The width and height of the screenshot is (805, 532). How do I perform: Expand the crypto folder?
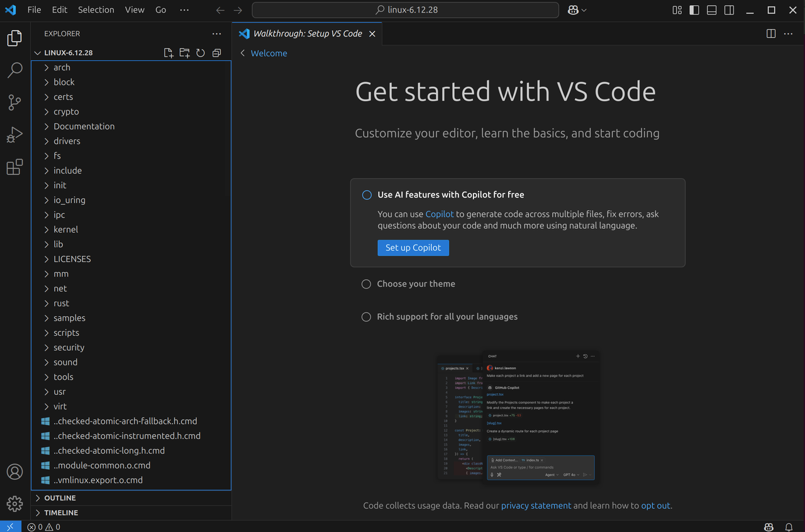(x=131, y=111)
